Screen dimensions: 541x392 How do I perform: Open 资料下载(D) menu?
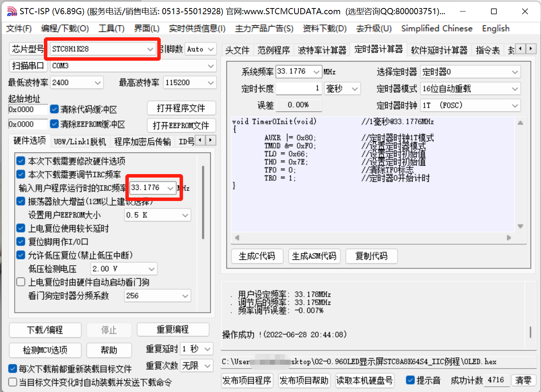click(x=325, y=28)
